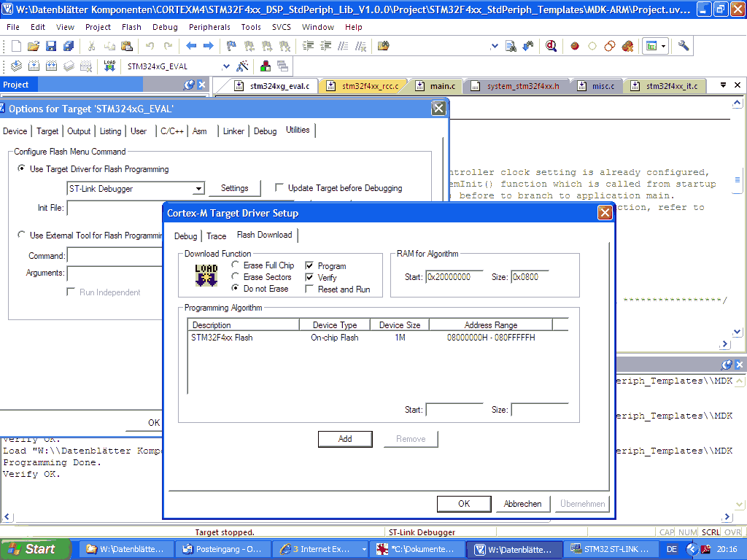Click the Description column header

pos(244,325)
